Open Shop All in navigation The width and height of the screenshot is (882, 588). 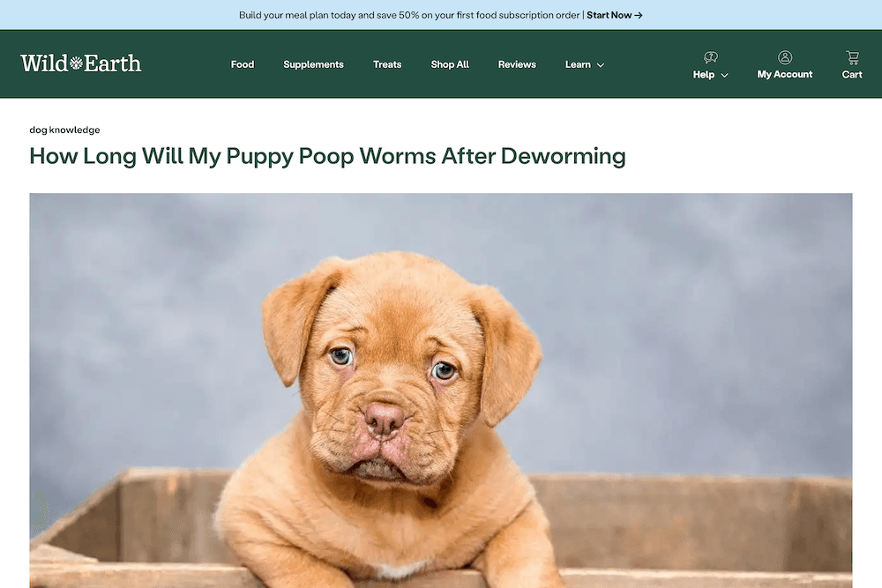point(450,64)
